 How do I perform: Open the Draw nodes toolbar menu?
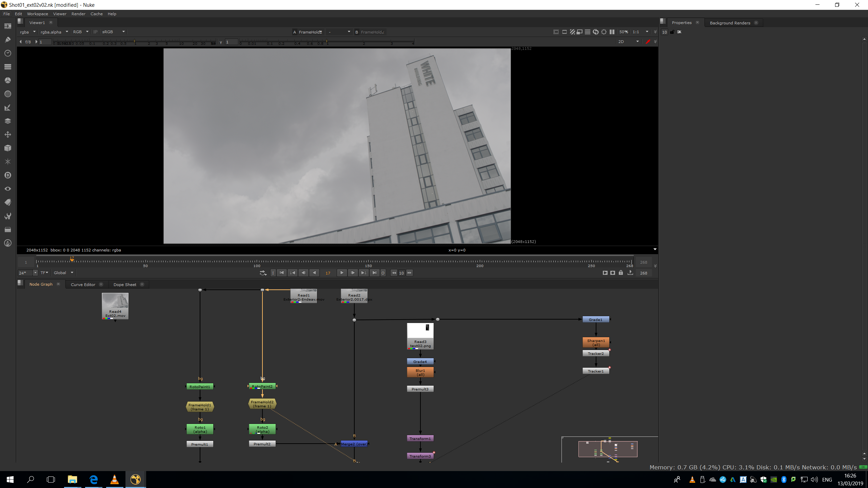[7, 40]
